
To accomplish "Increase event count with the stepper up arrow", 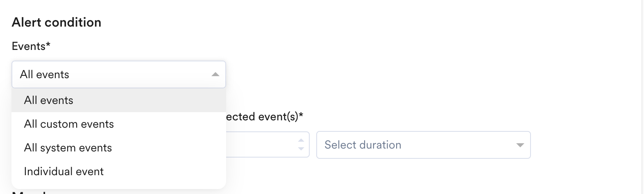I will (x=301, y=140).
